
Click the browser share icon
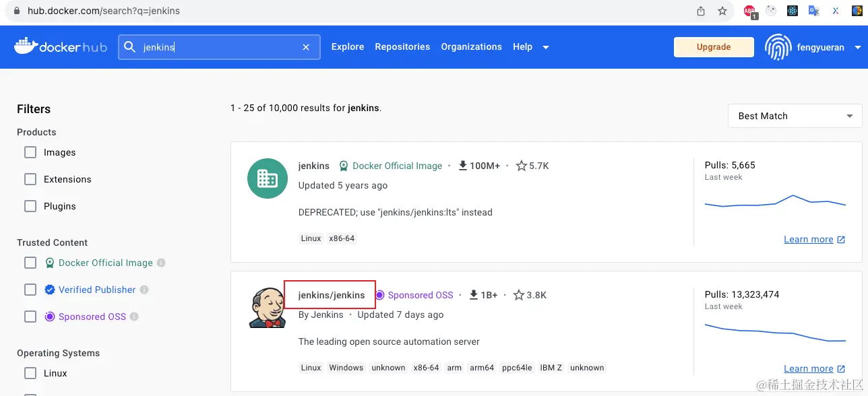pyautogui.click(x=701, y=11)
